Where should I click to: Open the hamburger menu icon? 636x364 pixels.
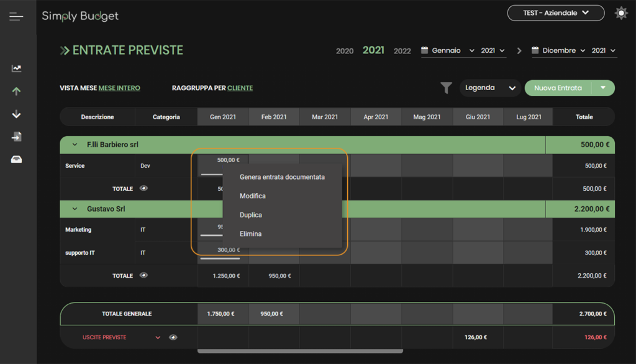coord(16,16)
